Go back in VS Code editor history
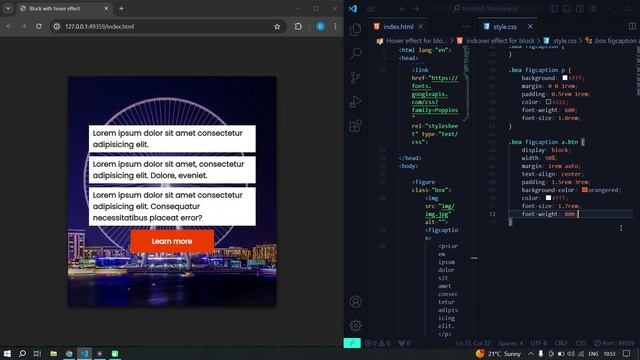Image resolution: width=640 pixels, height=360 pixels. pos(402,9)
